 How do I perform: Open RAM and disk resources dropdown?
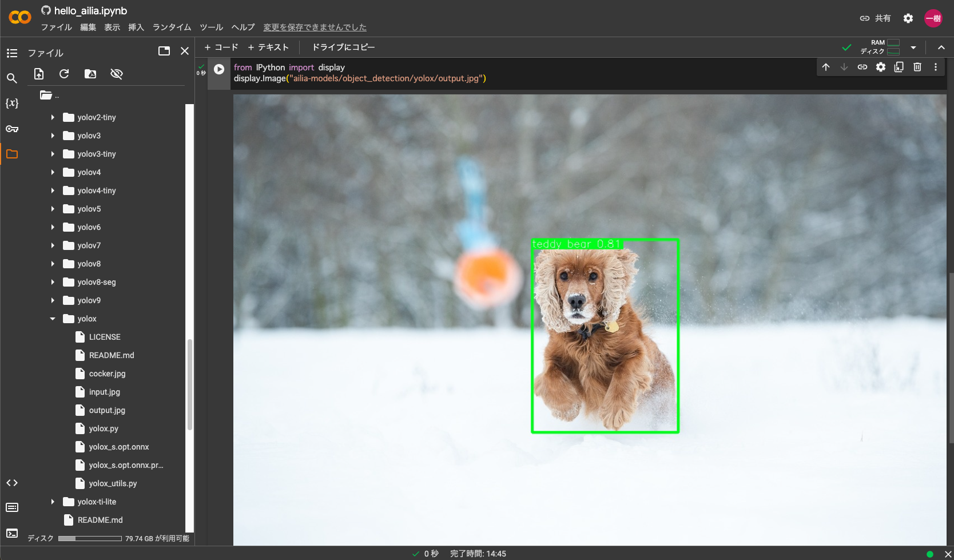(x=913, y=47)
